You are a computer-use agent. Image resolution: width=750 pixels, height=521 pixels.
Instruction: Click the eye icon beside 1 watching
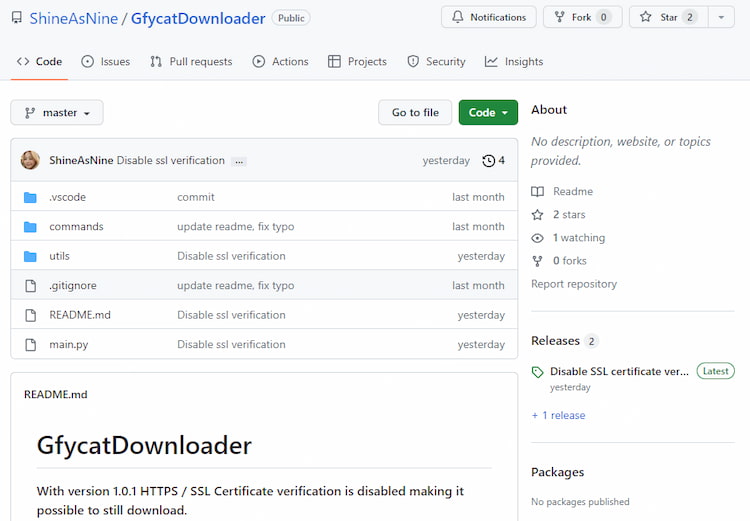point(537,238)
